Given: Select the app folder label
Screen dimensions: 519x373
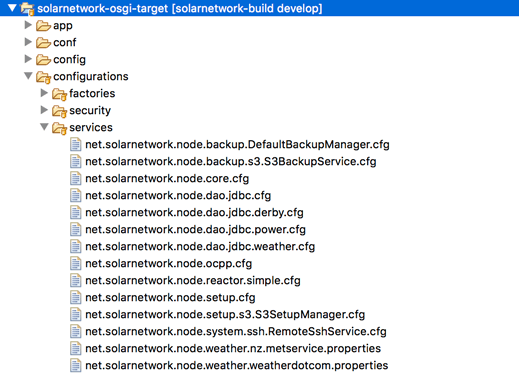Looking at the screenshot, I should pos(63,26).
